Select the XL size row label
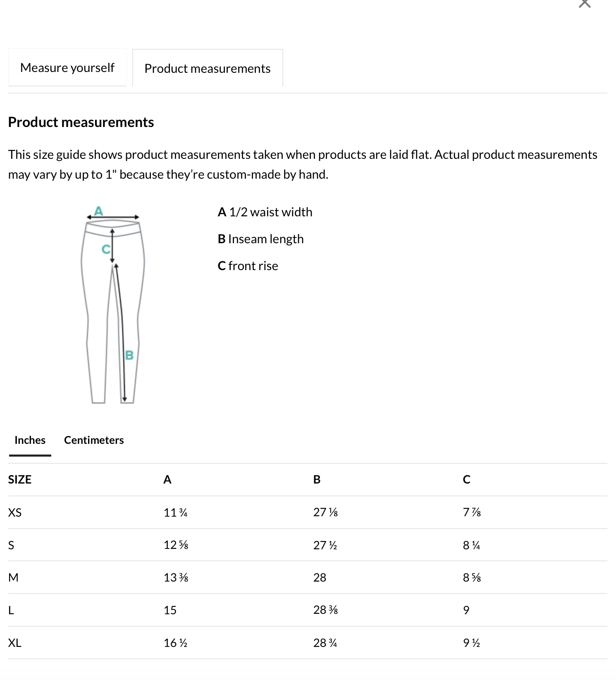616x680 pixels. coord(15,643)
